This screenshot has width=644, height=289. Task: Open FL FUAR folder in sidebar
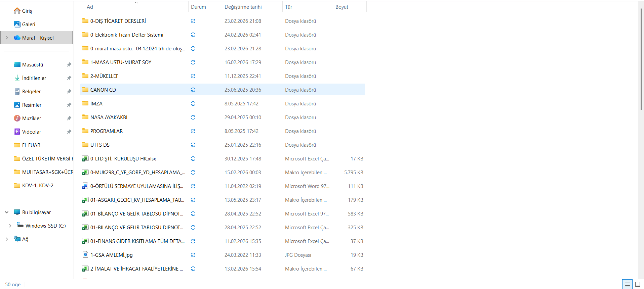click(31, 145)
